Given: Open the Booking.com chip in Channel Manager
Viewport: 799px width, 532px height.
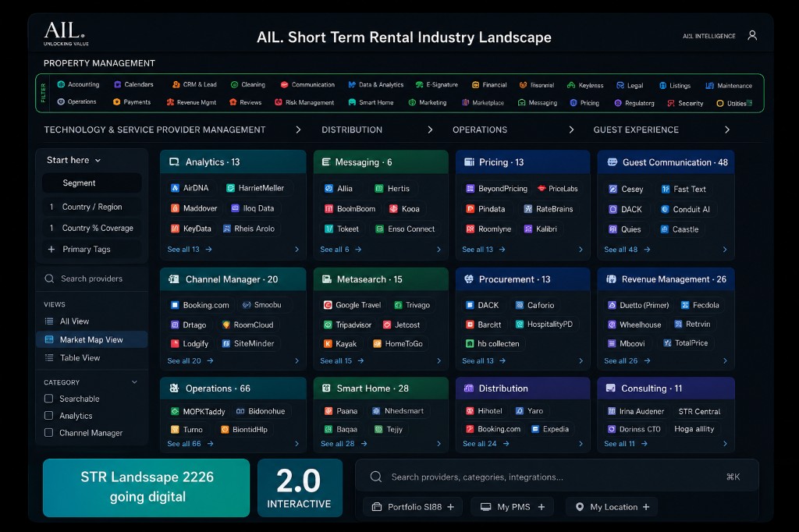Looking at the screenshot, I should click(200, 305).
